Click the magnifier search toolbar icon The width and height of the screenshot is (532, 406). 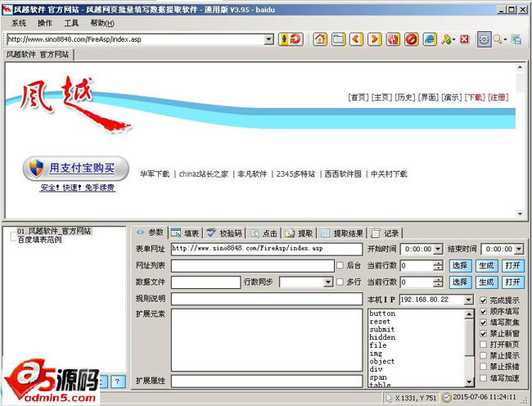pos(498,39)
